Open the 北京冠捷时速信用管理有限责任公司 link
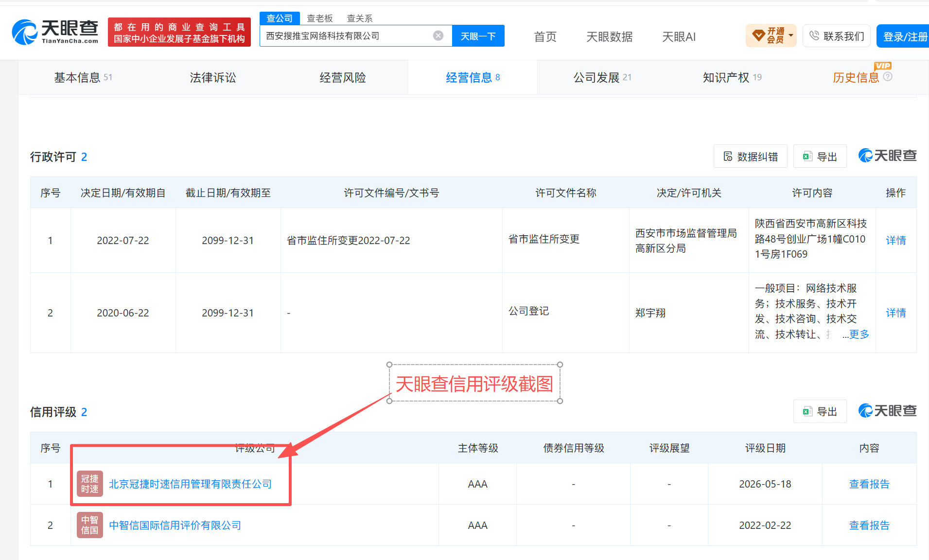 191,484
